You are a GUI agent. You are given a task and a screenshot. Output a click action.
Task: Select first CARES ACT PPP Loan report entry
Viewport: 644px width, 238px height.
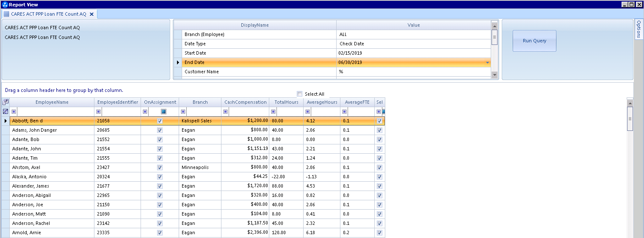(x=42, y=28)
